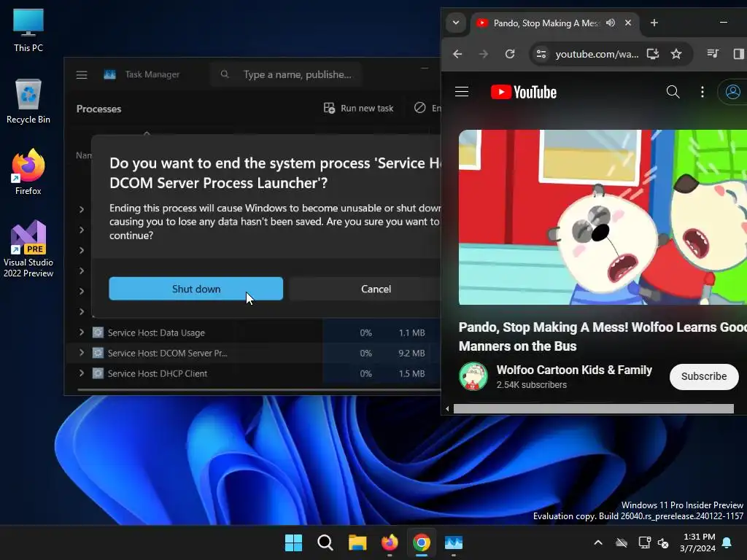This screenshot has height=560, width=747.
Task: Mute the YouTube tab audio icon
Action: pyautogui.click(x=611, y=23)
